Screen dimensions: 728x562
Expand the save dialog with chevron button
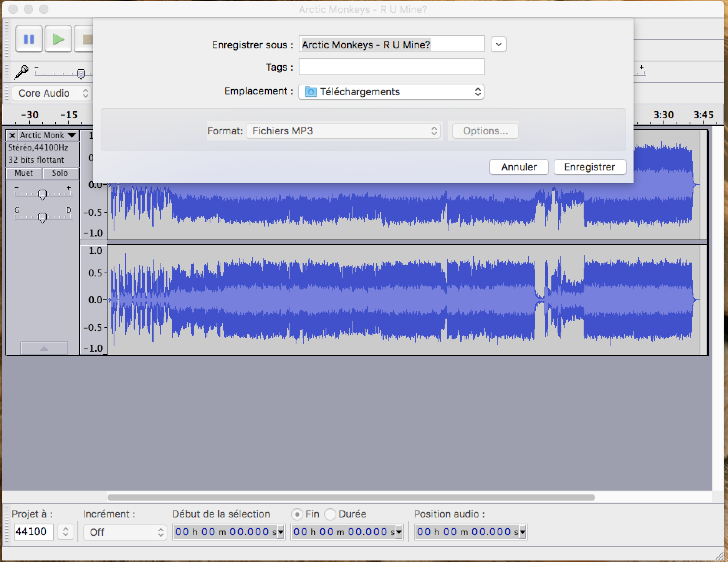tap(498, 45)
